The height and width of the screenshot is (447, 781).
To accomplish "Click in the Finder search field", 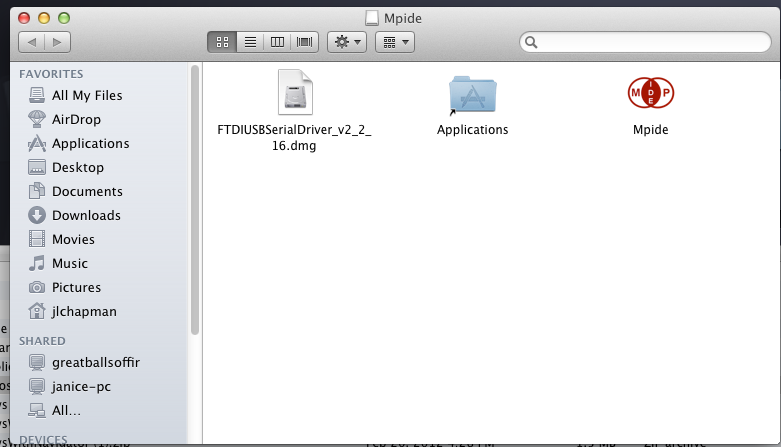I will pyautogui.click(x=645, y=42).
